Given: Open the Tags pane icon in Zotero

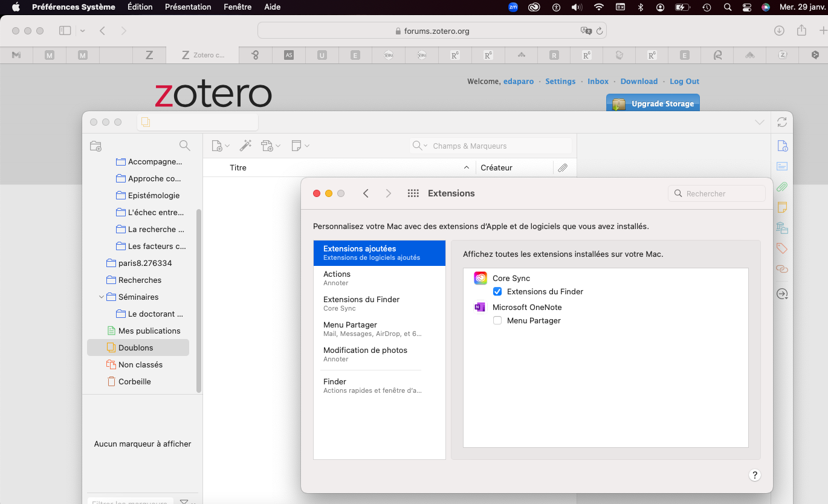Looking at the screenshot, I should click(x=782, y=248).
